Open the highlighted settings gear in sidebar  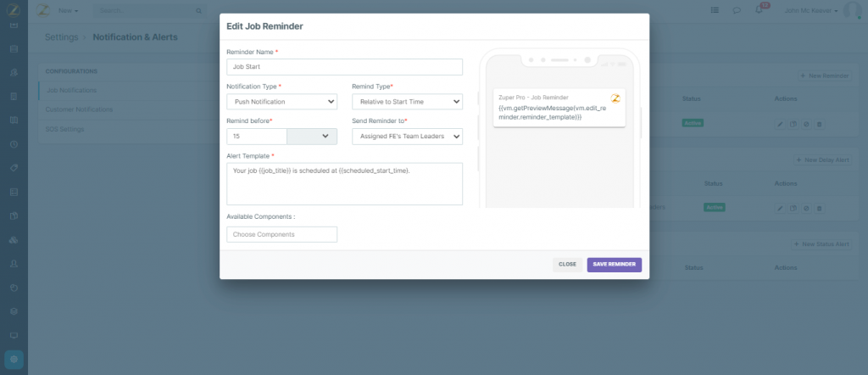pyautogui.click(x=14, y=359)
